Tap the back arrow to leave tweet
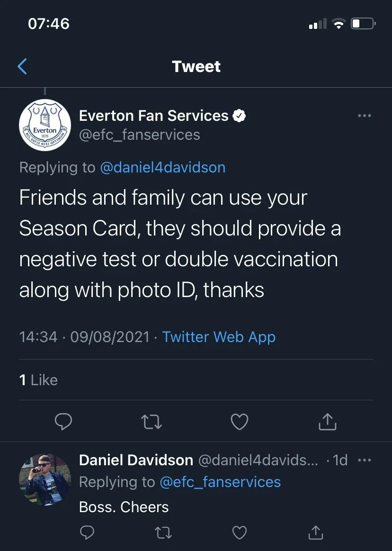This screenshot has width=392, height=551. point(22,66)
